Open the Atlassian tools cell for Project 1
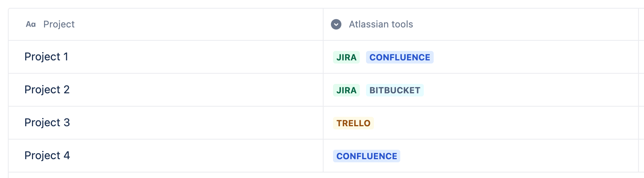644x178 pixels. pos(481,57)
